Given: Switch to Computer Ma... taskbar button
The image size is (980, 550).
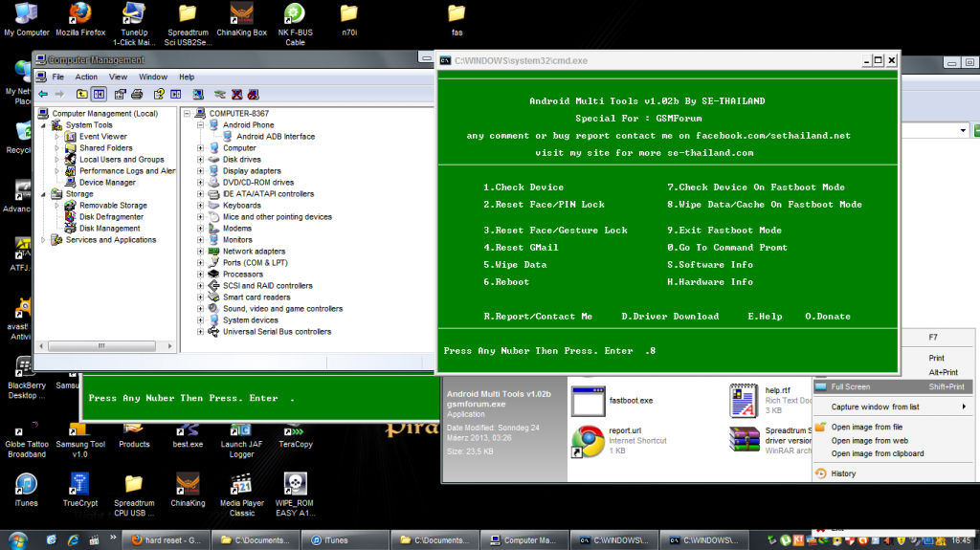Looking at the screenshot, I should tap(525, 540).
